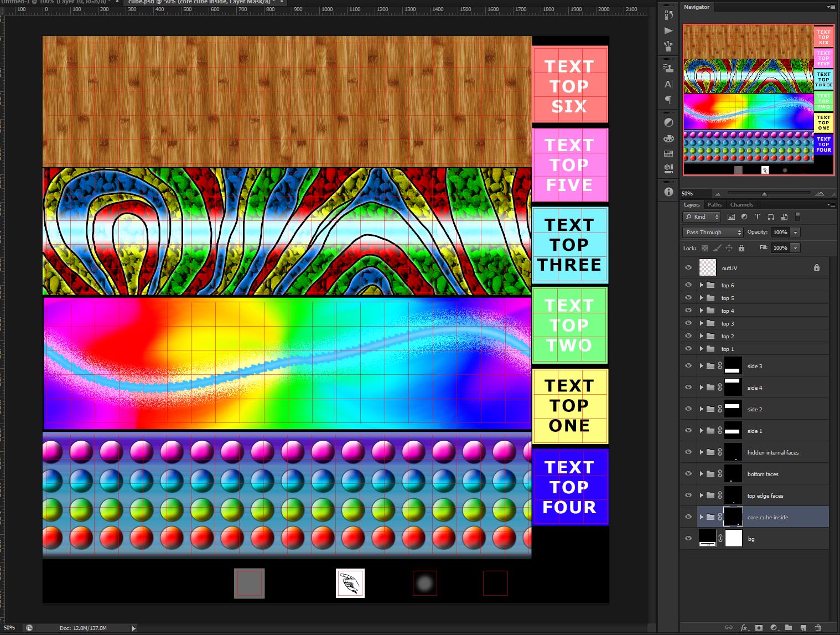Add layer mask icon at panel bottom

click(x=759, y=627)
